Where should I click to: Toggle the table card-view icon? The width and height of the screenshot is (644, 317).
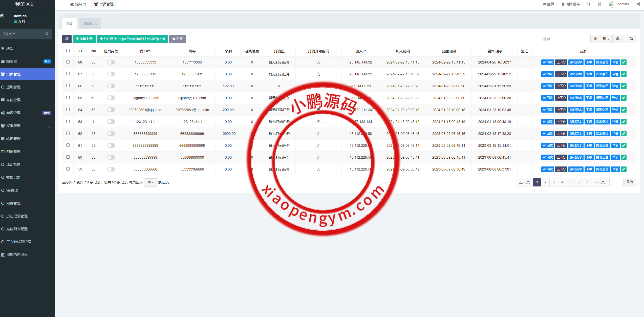(x=595, y=39)
